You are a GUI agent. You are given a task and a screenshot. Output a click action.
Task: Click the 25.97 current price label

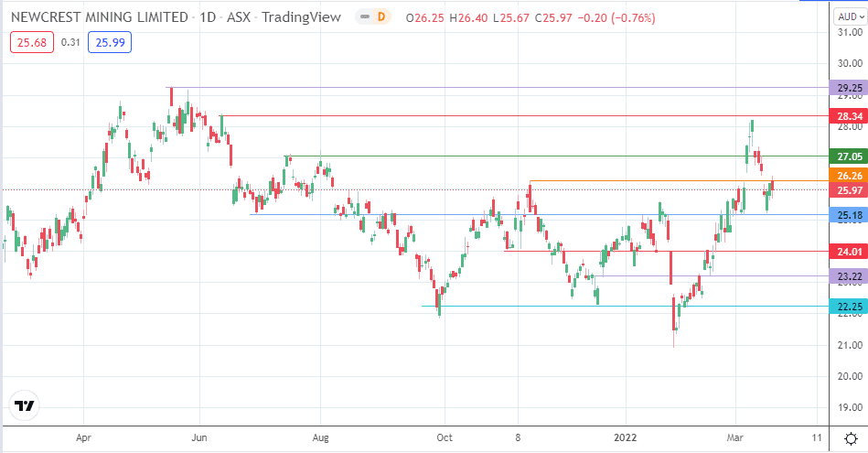(x=849, y=190)
